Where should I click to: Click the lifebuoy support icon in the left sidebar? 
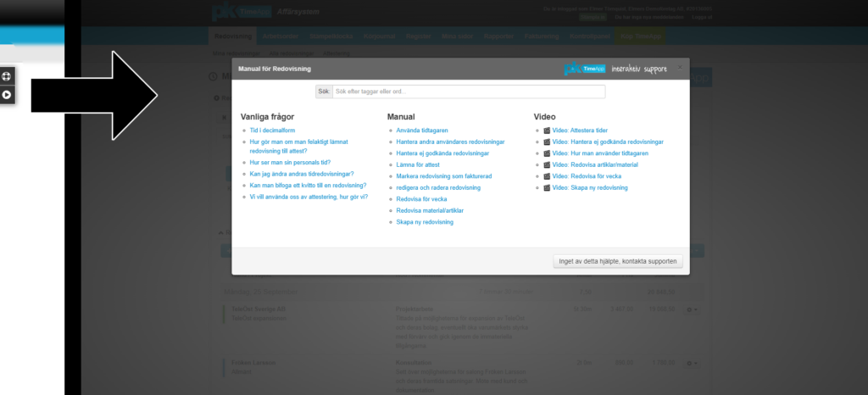(7, 76)
